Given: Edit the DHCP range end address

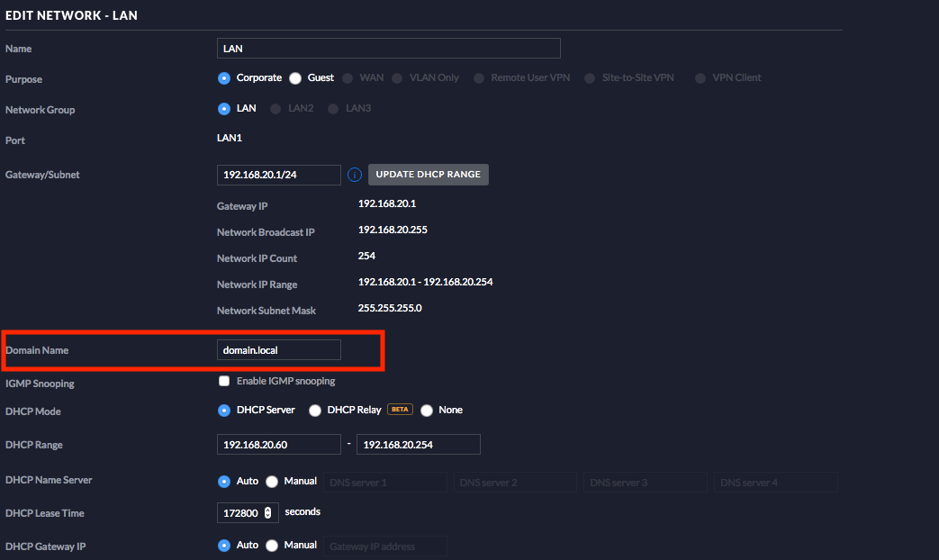Looking at the screenshot, I should coord(418,445).
